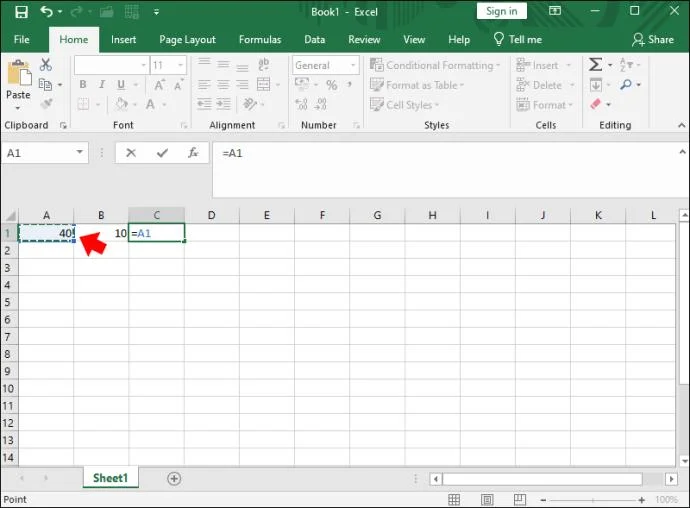Switch to the Review tab

pyautogui.click(x=364, y=40)
